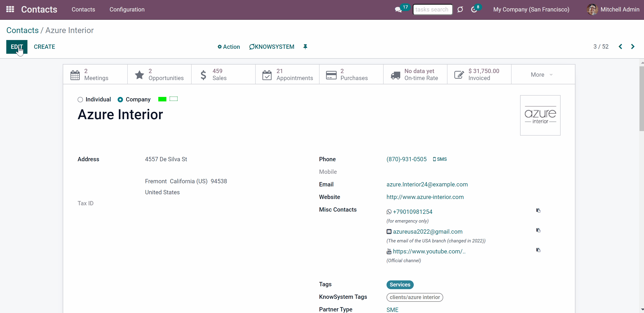Open the Contacts menu in the navbar
The width and height of the screenshot is (644, 313).
pos(83,9)
